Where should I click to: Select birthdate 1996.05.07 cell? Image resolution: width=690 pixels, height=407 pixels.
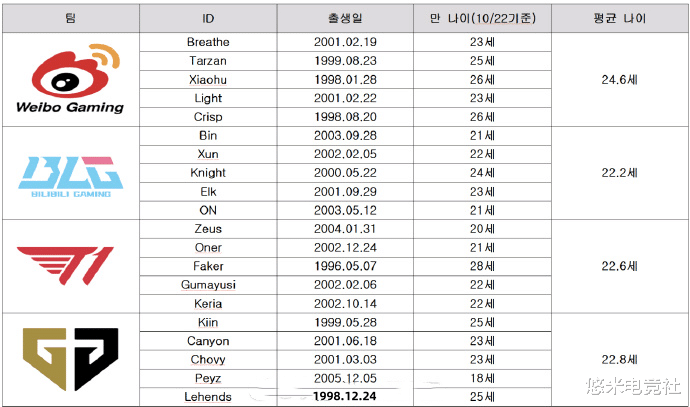pos(345,266)
